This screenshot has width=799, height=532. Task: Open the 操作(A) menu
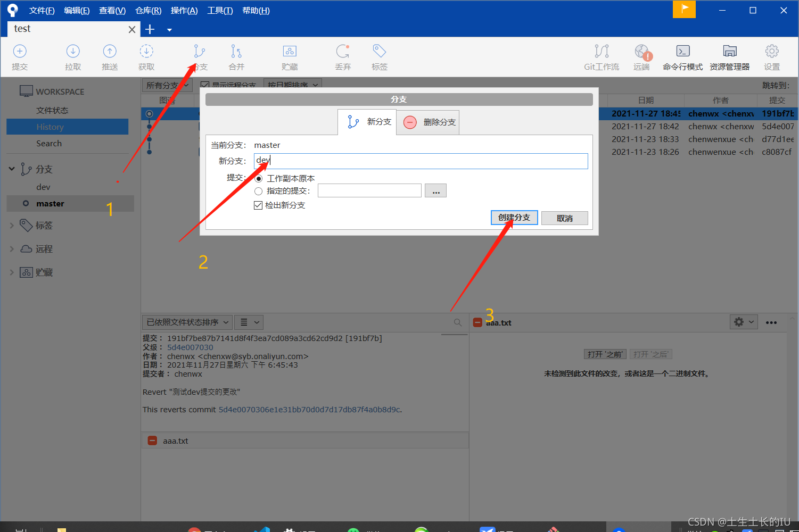184,11
